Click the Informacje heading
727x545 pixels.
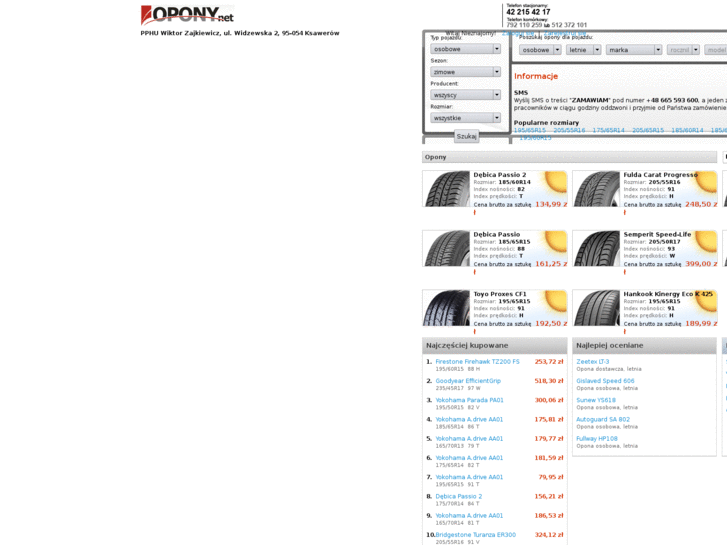(536, 76)
